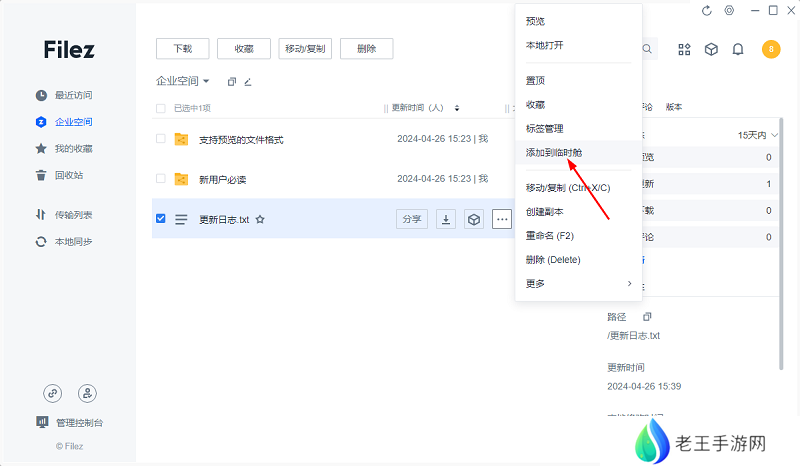Click the path text /更新日志.txt
Image resolution: width=800 pixels, height=466 pixels.
click(x=633, y=336)
